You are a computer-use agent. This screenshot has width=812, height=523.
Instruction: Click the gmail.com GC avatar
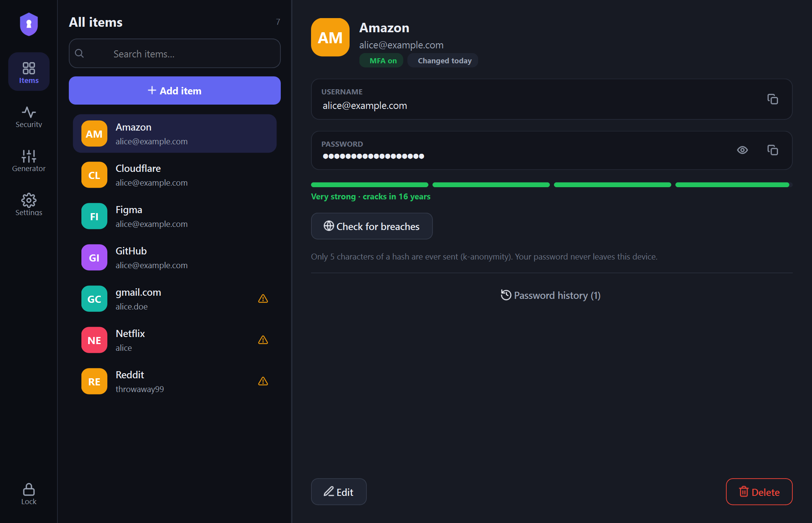pyautogui.click(x=94, y=299)
